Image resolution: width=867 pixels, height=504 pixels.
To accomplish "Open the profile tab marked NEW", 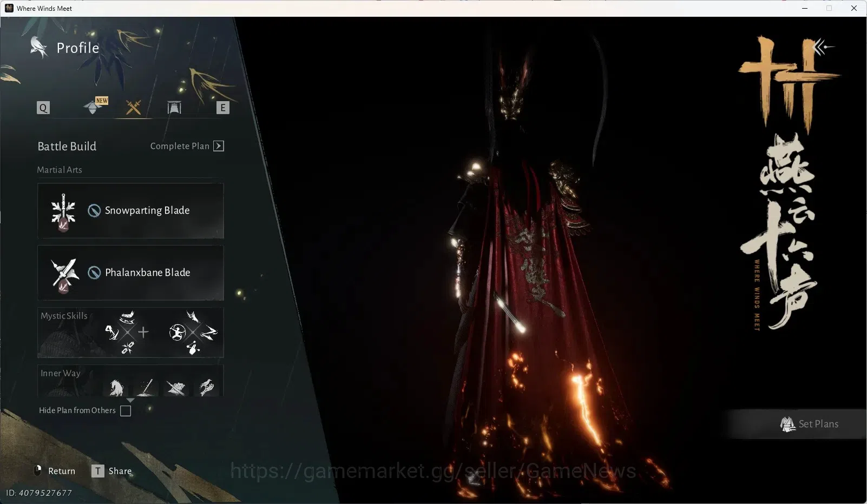I will click(x=94, y=107).
